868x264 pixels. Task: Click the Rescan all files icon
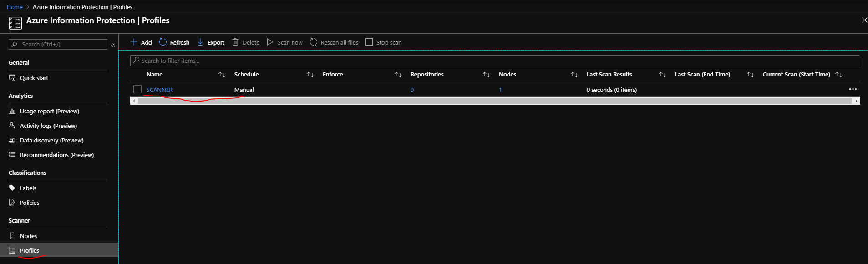click(314, 42)
